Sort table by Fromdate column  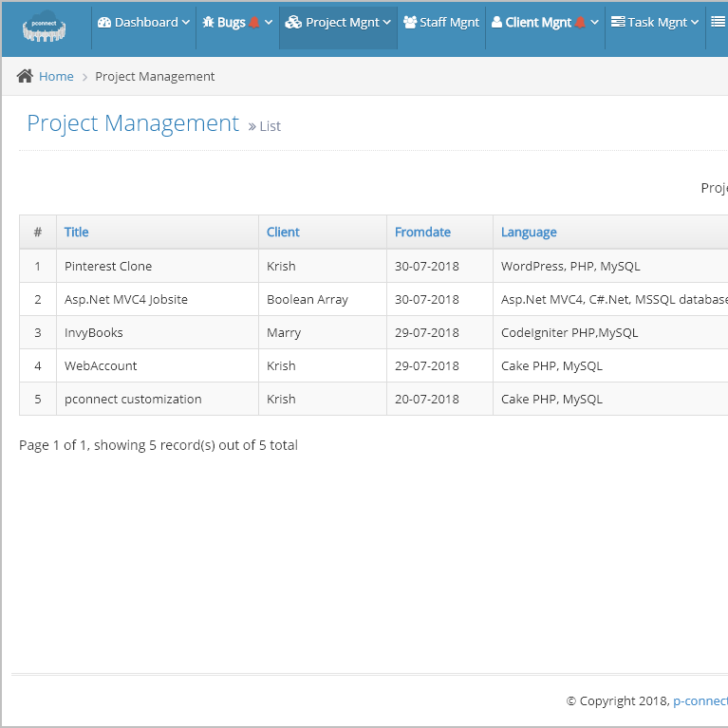(x=422, y=232)
